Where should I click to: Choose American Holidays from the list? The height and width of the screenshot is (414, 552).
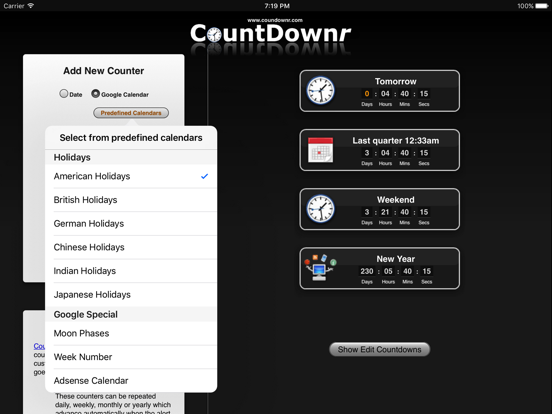tap(131, 176)
